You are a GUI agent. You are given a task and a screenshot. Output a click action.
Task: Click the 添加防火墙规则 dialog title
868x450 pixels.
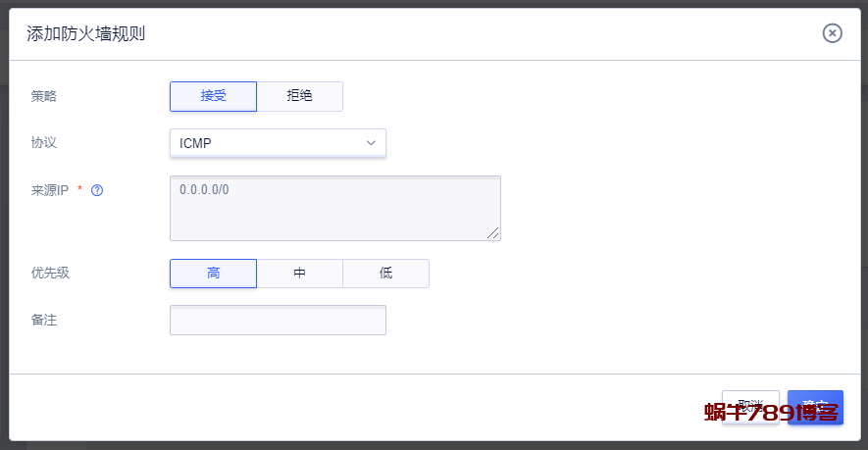point(86,34)
